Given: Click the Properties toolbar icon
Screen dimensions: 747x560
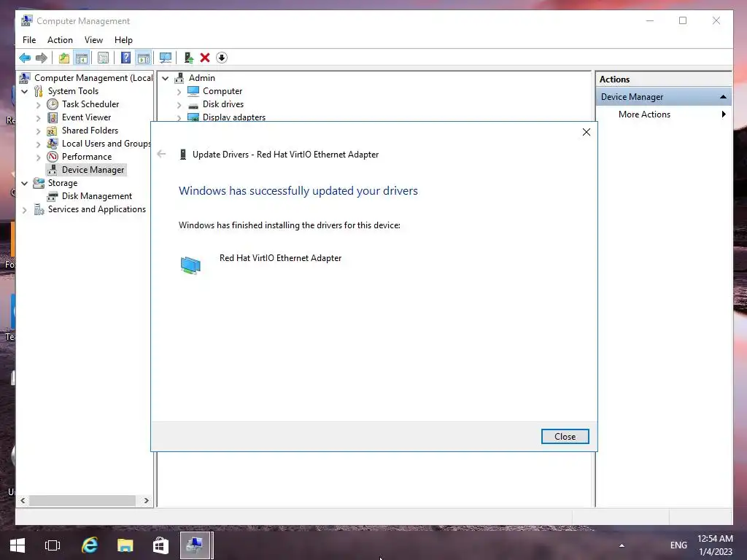Looking at the screenshot, I should coord(103,58).
